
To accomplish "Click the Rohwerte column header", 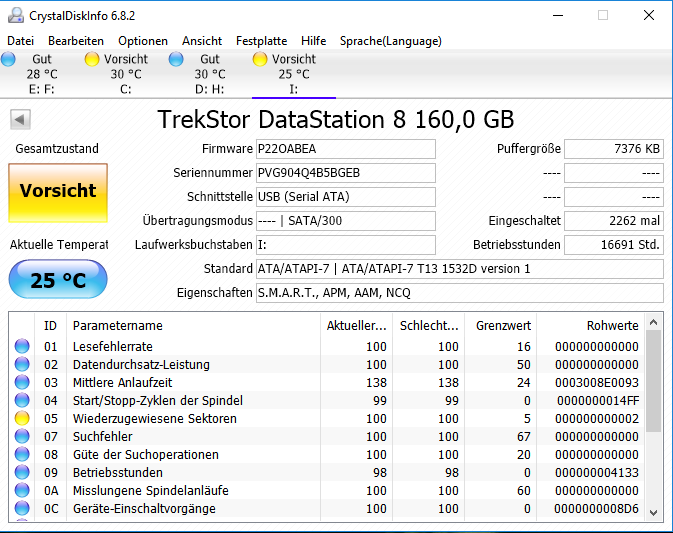I will coord(591,326).
